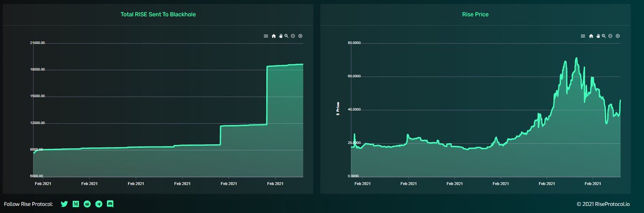Activate the pan hand tool on Rise Price chart
This screenshot has width=644, height=213.
[x=598, y=36]
